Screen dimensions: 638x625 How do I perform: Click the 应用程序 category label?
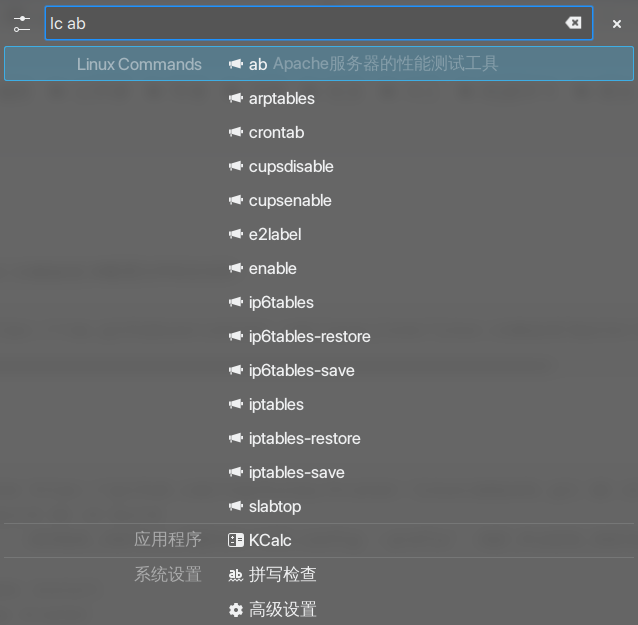click(168, 540)
